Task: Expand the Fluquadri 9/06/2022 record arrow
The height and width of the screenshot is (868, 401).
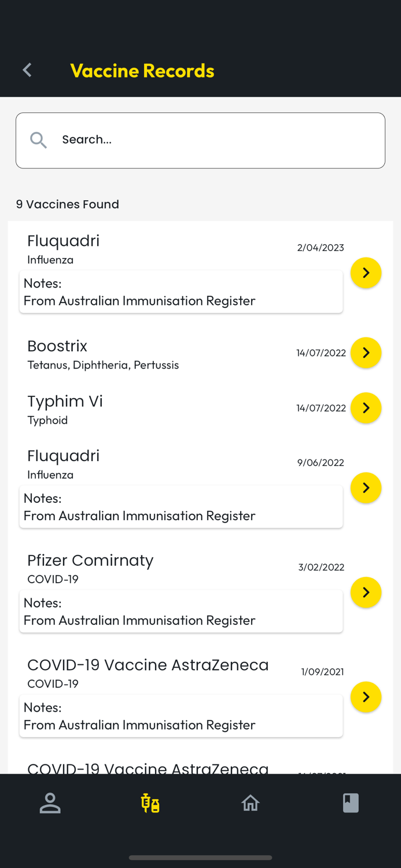Action: click(x=366, y=488)
